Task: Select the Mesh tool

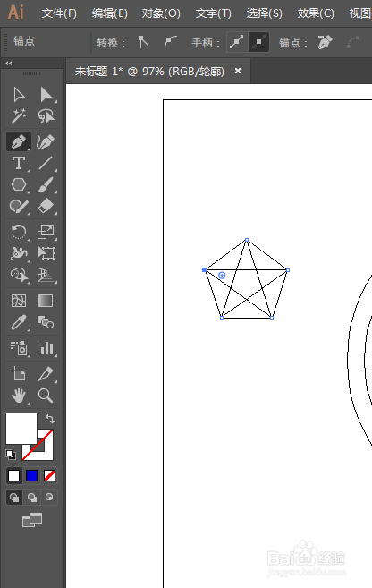Action: point(19,301)
